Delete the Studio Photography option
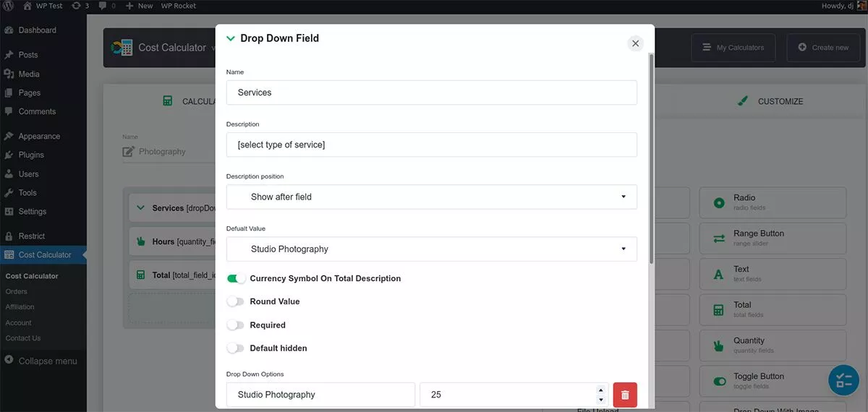 (625, 395)
